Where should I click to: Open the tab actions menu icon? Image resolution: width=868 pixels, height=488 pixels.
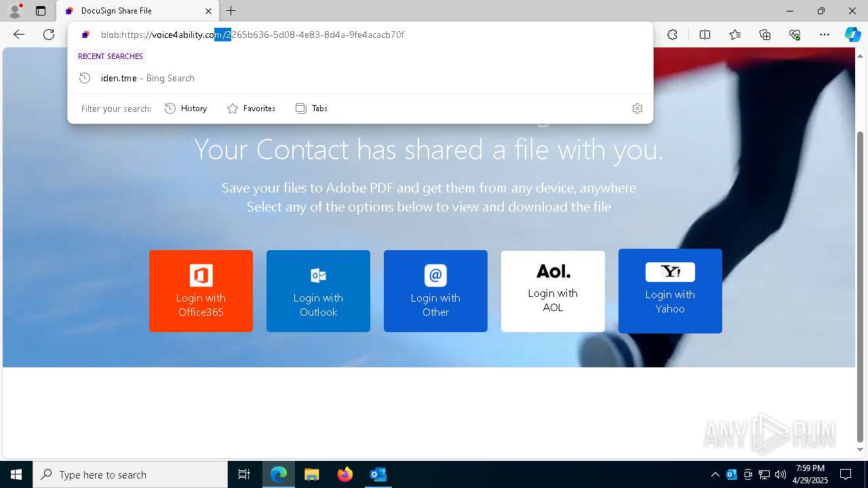(x=41, y=11)
